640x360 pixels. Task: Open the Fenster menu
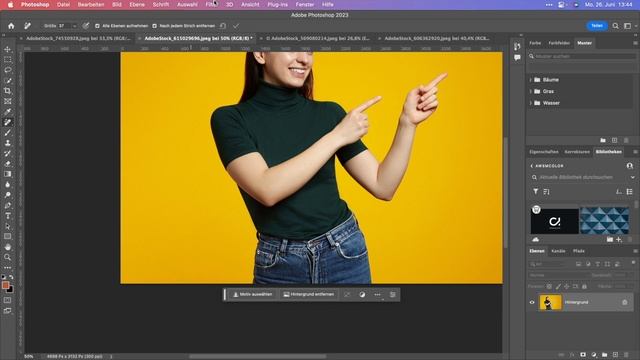click(x=305, y=4)
